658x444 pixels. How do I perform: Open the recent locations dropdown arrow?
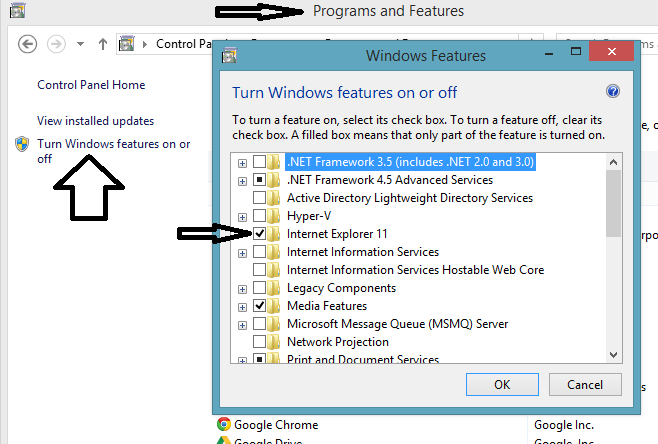pos(81,44)
